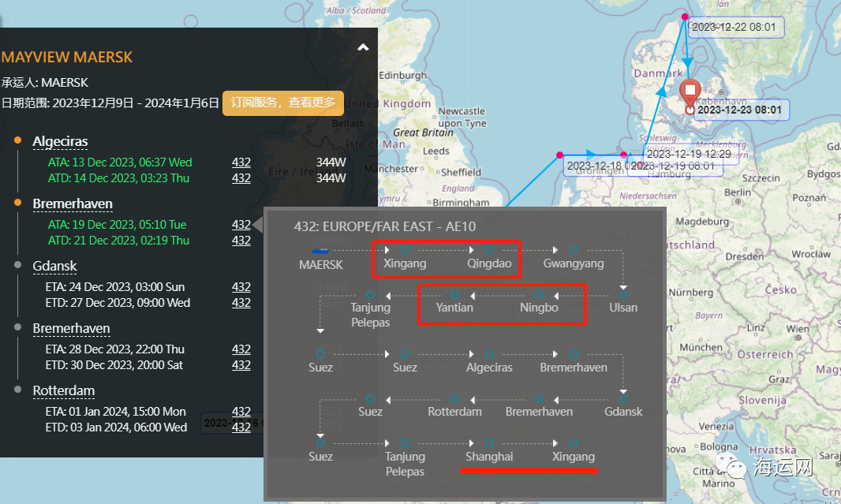Select the Qingdao port node in the route diagram
This screenshot has height=504, width=841.
pos(489,250)
